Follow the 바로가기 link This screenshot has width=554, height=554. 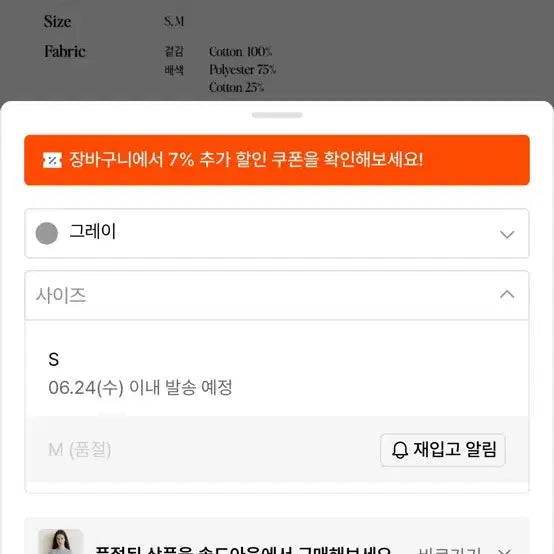449,550
